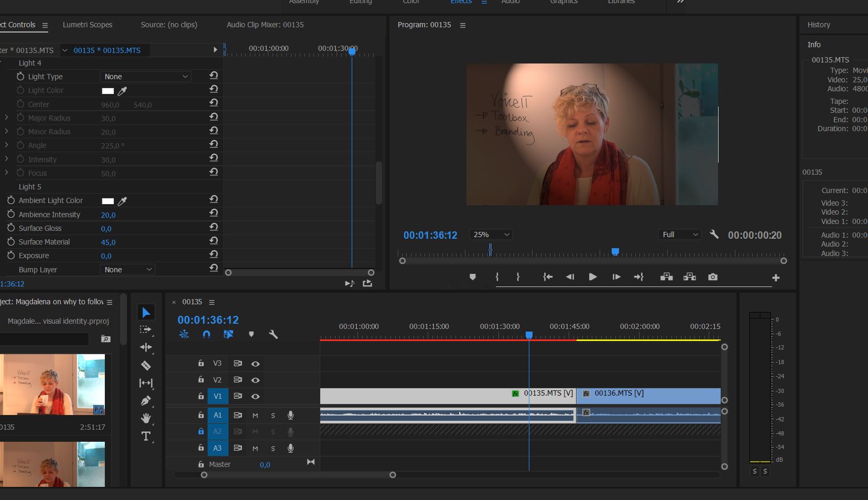
Task: Select the Pen tool in toolbar
Action: click(x=146, y=401)
